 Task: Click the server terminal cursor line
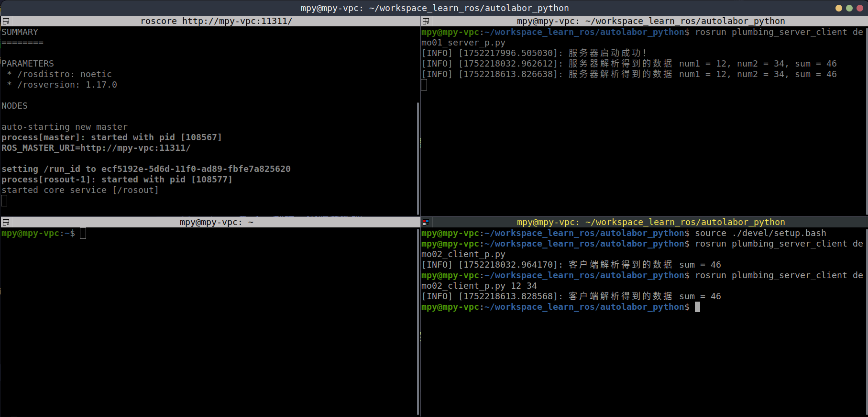(x=424, y=85)
